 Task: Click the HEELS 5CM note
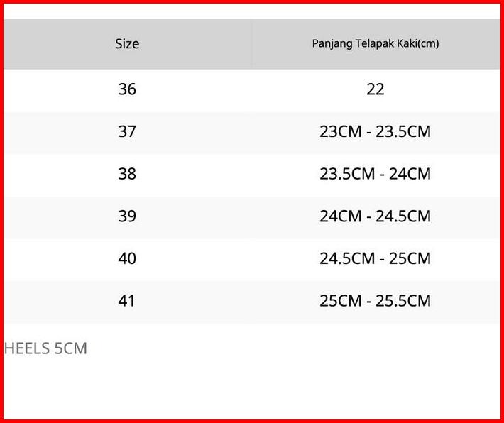click(x=45, y=348)
